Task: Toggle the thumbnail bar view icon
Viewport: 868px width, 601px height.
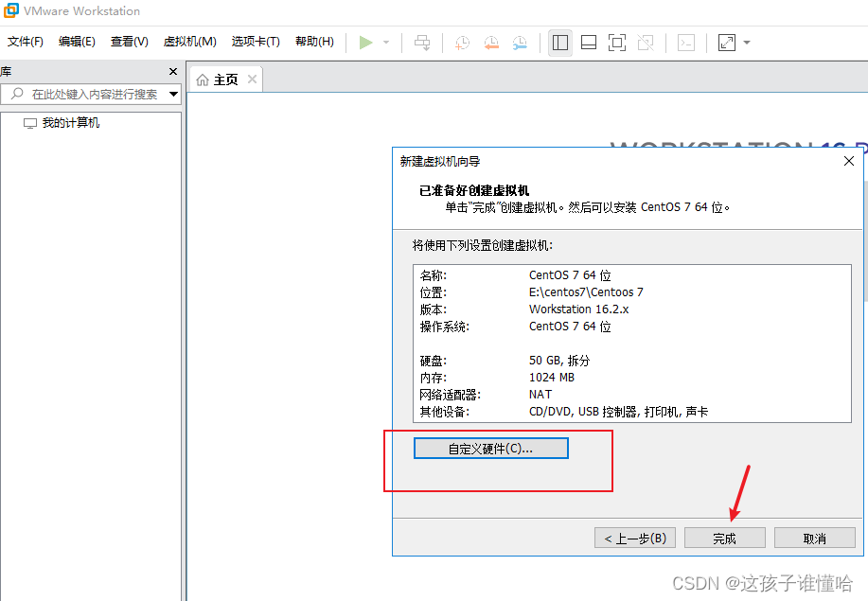Action: tap(589, 43)
